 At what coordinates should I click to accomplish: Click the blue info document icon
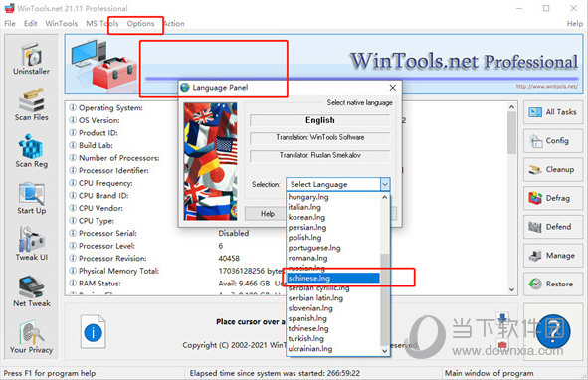93,332
